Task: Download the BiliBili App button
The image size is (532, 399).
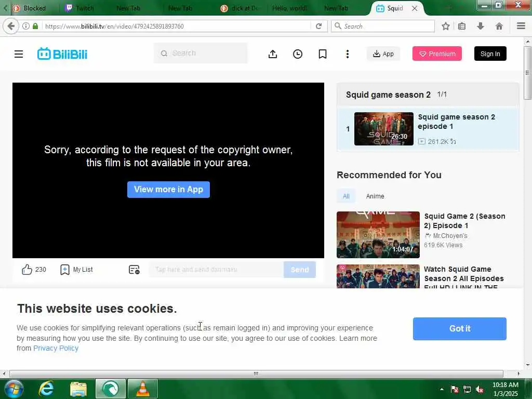Action: [x=383, y=54]
